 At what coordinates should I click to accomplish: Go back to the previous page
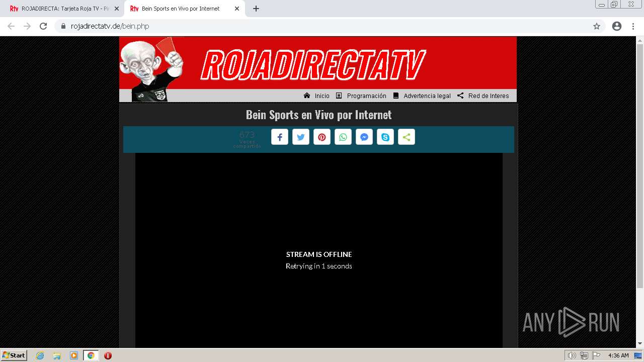(11, 26)
